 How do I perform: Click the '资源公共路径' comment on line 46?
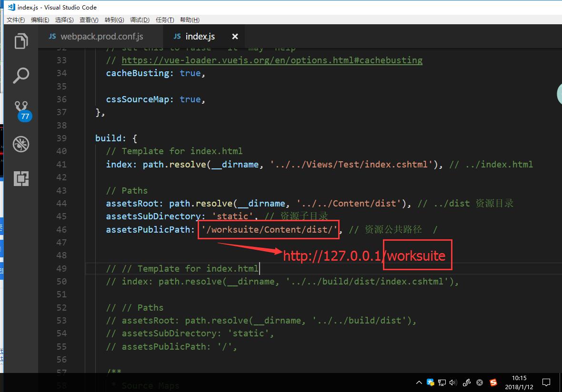(393, 229)
